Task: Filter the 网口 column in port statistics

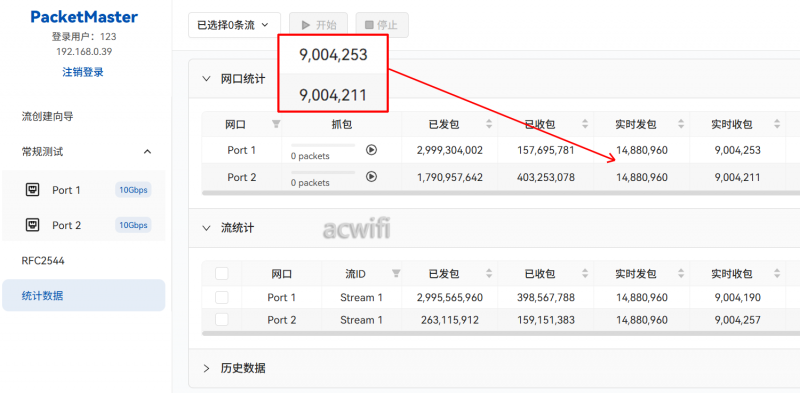Action: pos(276,124)
